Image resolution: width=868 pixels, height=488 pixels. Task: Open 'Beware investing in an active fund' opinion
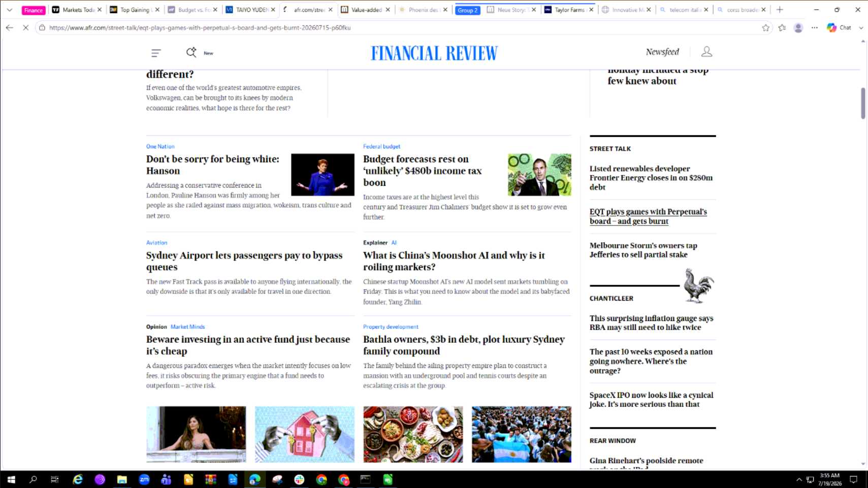coord(248,345)
